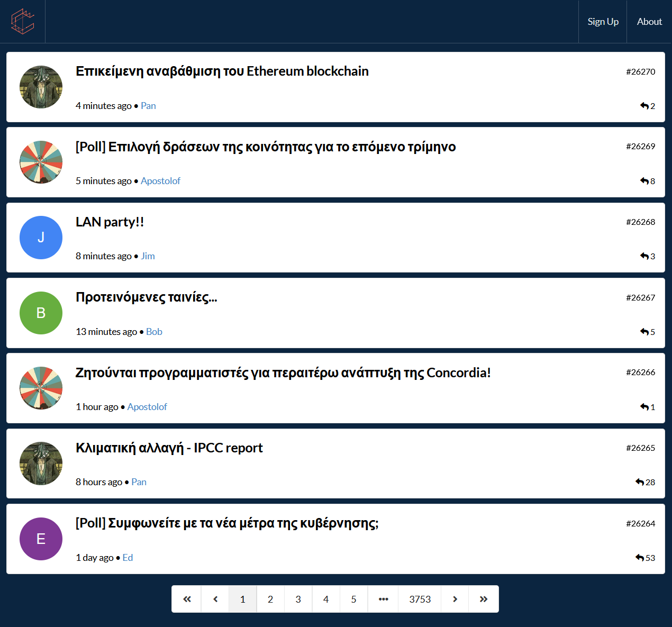The image size is (672, 627).
Task: Open Apostolof's profile on the Poll topic
Action: click(x=160, y=181)
